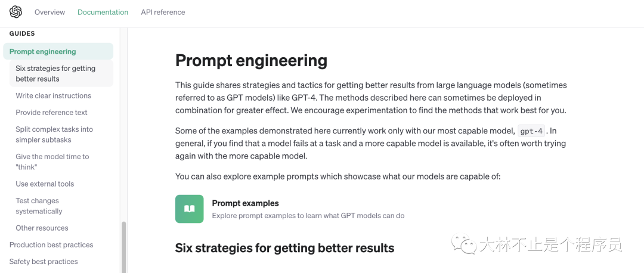Open Other resources sidebar link
Image resolution: width=644 pixels, height=273 pixels.
(x=42, y=228)
